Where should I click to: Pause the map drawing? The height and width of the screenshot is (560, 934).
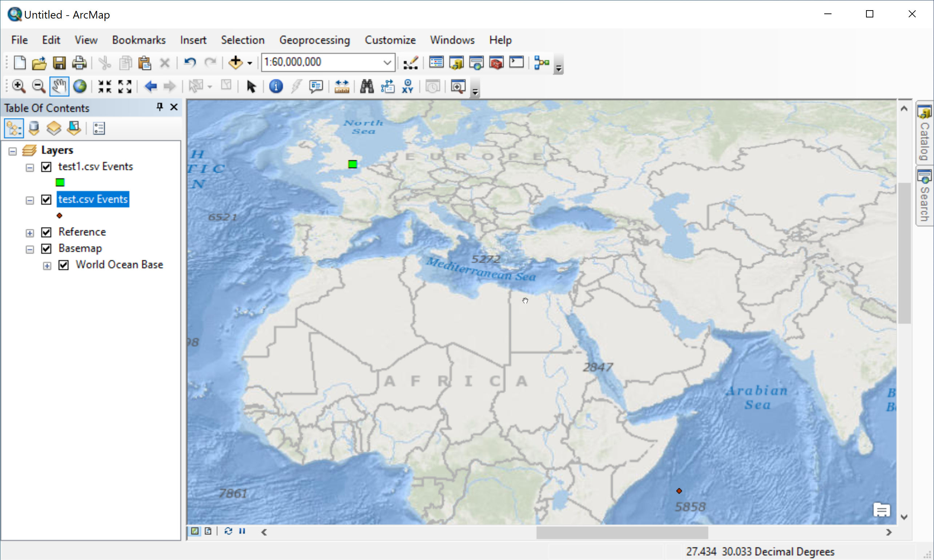click(242, 531)
